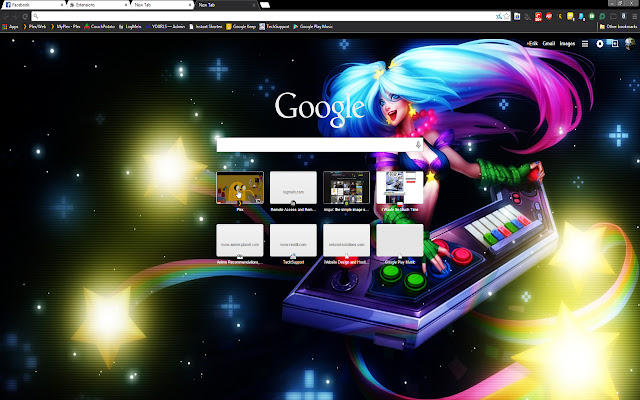Open Apps shortcut in bookmarks bar
Screen dimensions: 640x400
pyautogui.click(x=11, y=27)
